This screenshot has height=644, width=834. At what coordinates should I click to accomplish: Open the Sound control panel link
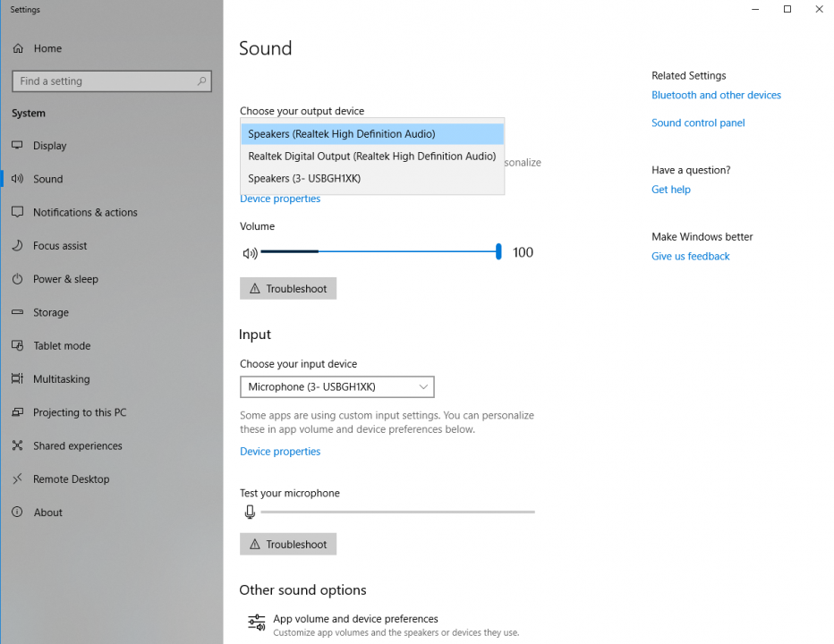(x=698, y=123)
